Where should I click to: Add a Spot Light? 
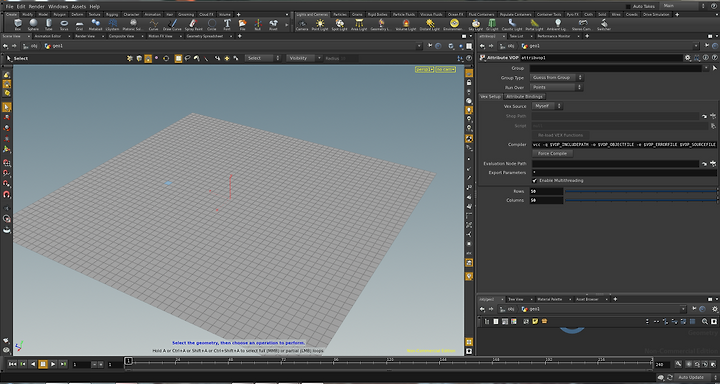pyautogui.click(x=339, y=24)
